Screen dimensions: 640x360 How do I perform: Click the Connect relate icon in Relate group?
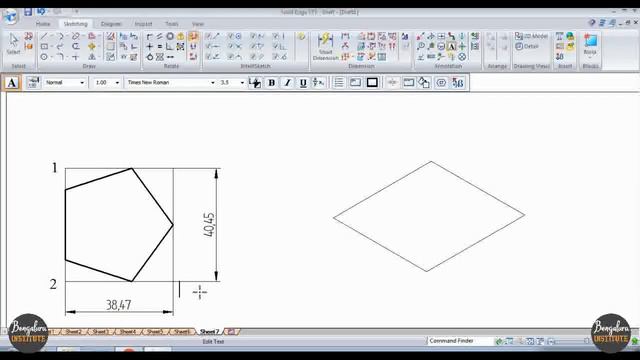pos(149,36)
